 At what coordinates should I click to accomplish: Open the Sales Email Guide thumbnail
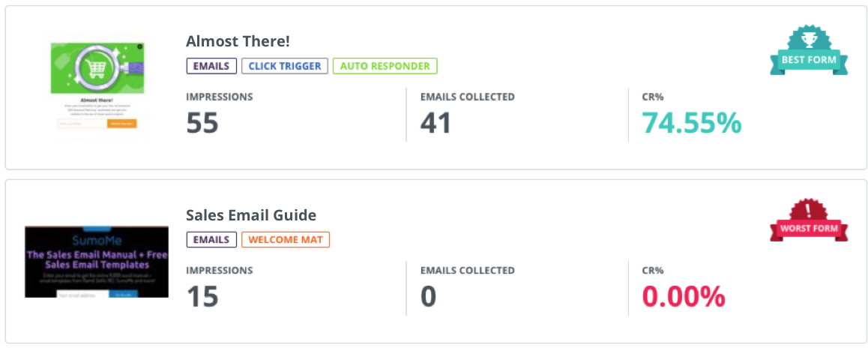pyautogui.click(x=97, y=261)
